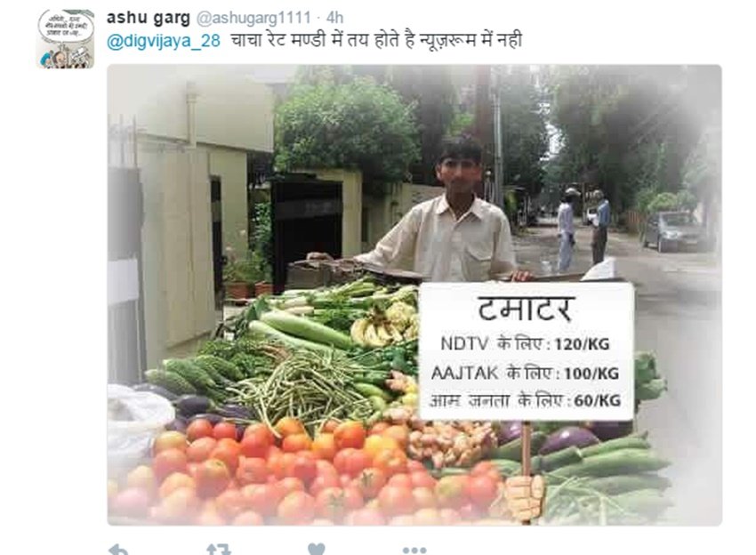The width and height of the screenshot is (756, 555).
Task: Click the ashu garg display name
Action: [149, 18]
